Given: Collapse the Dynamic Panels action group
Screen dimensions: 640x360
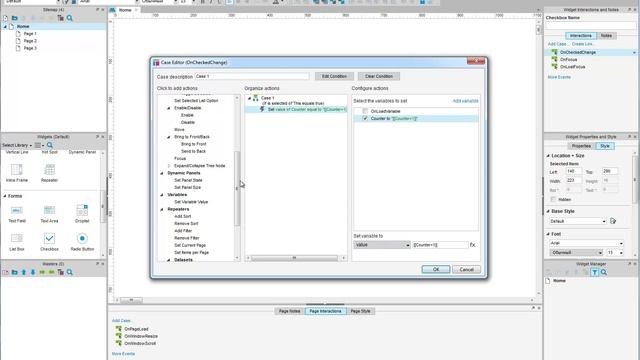Looking at the screenshot, I should (162, 173).
